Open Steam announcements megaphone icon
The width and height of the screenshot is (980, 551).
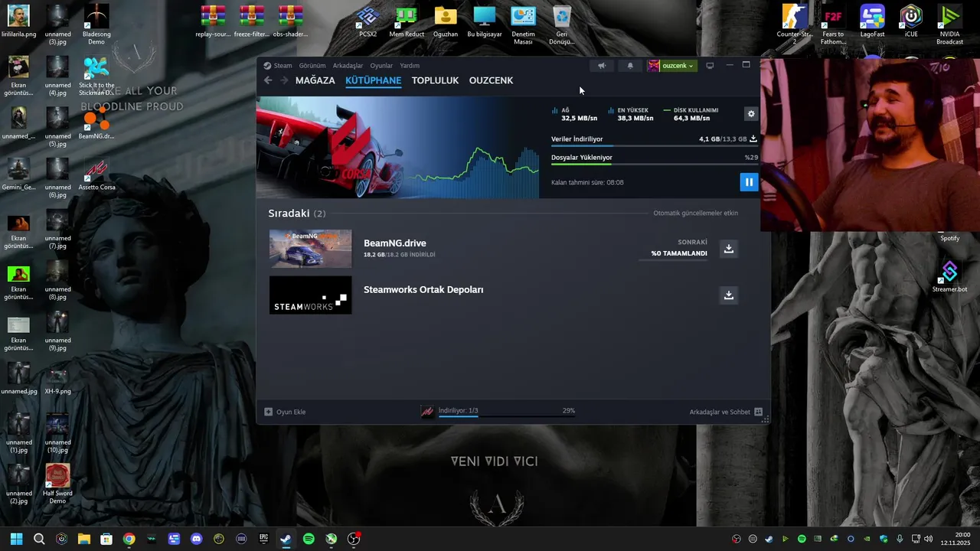[x=602, y=66]
